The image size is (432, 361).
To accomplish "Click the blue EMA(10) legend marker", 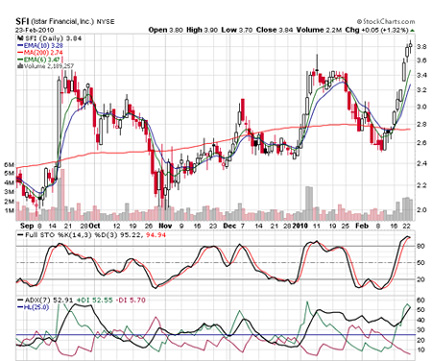I will point(20,45).
